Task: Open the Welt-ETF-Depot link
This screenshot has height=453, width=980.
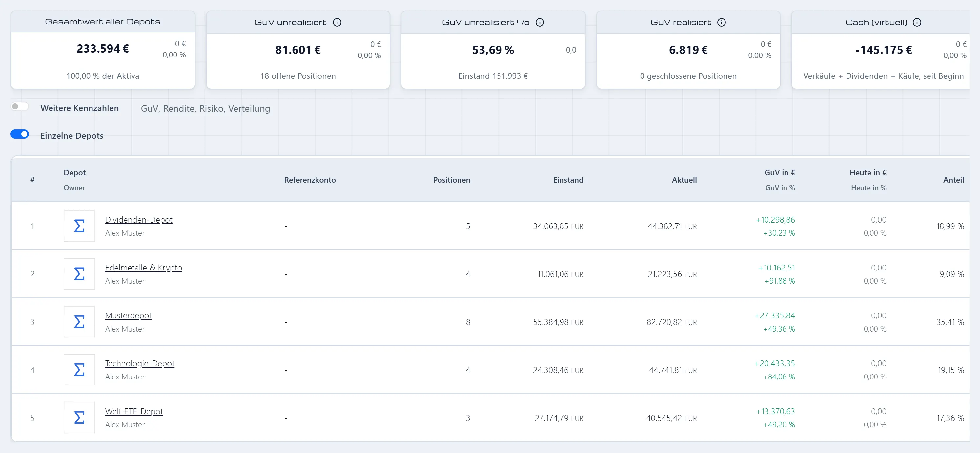Action: 134,412
